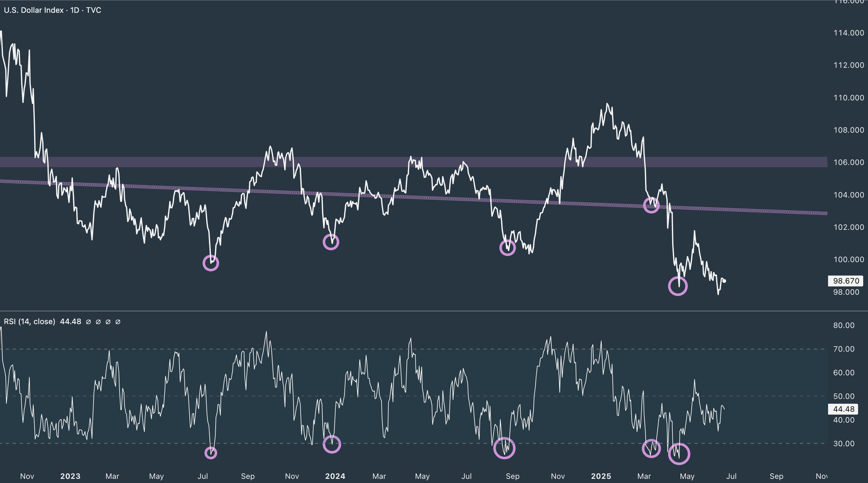Click the 80.00 RSI scale label
Viewport: 868px width, 483px height.
click(x=844, y=325)
